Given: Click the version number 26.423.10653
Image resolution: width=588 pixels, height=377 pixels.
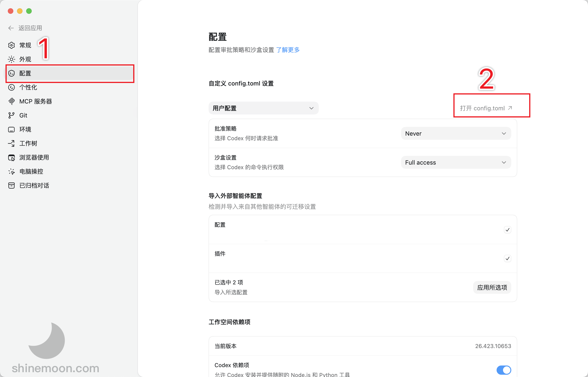Looking at the screenshot, I should point(493,346).
